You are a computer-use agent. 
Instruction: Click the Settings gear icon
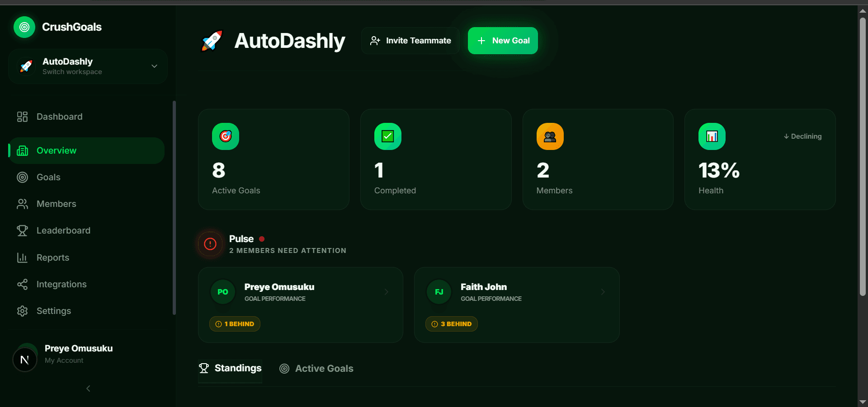23,311
